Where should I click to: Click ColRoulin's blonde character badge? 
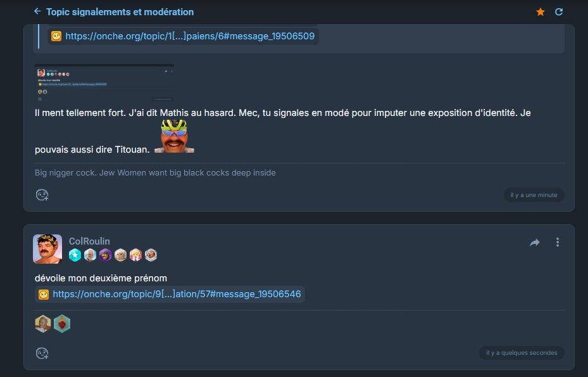[x=135, y=255]
